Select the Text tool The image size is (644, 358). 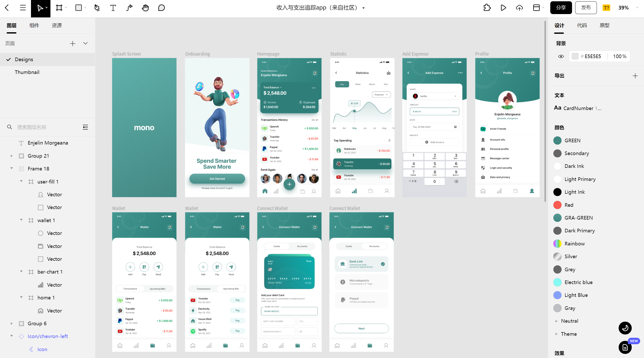tap(113, 7)
